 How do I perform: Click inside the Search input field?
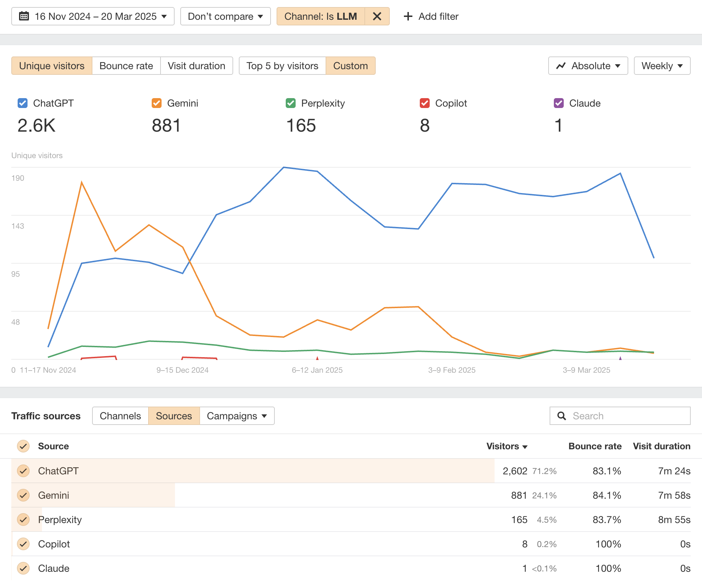tap(617, 416)
